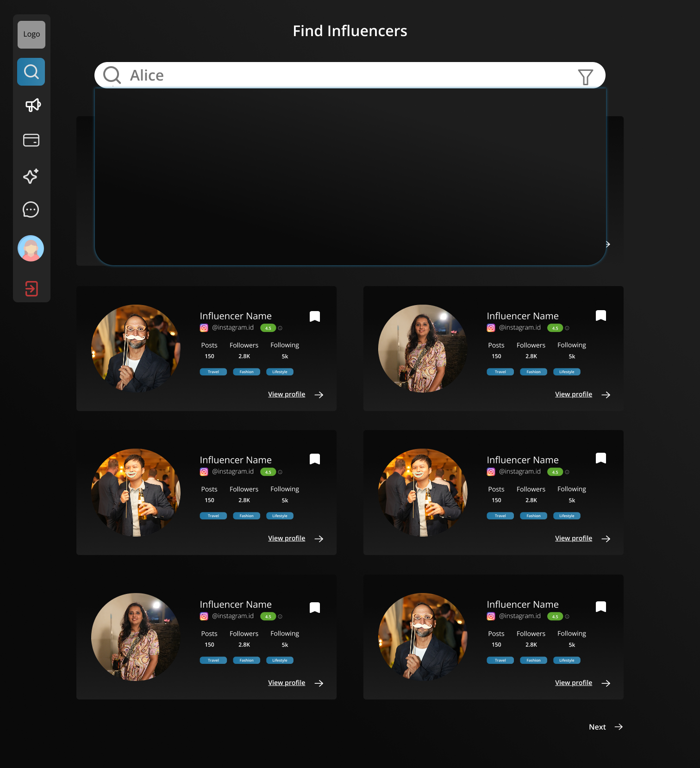
Task: Select the Travel tag on middle-left card
Action: (x=213, y=516)
